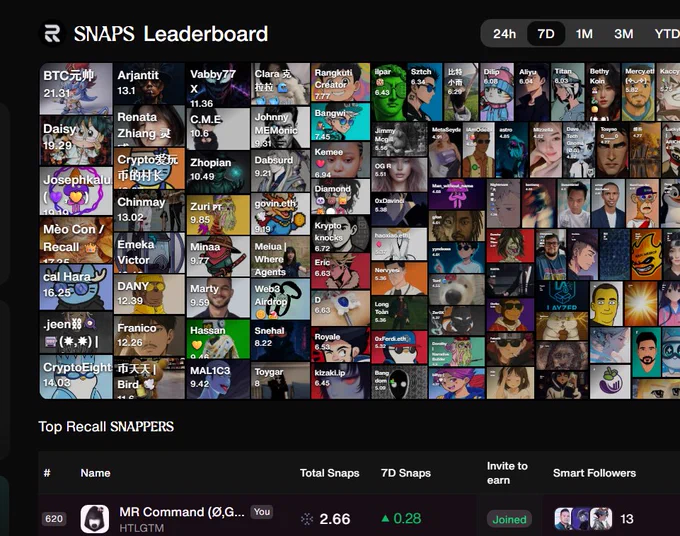680x536 pixels.
Task: Open the Toygar tile
Action: click(280, 381)
